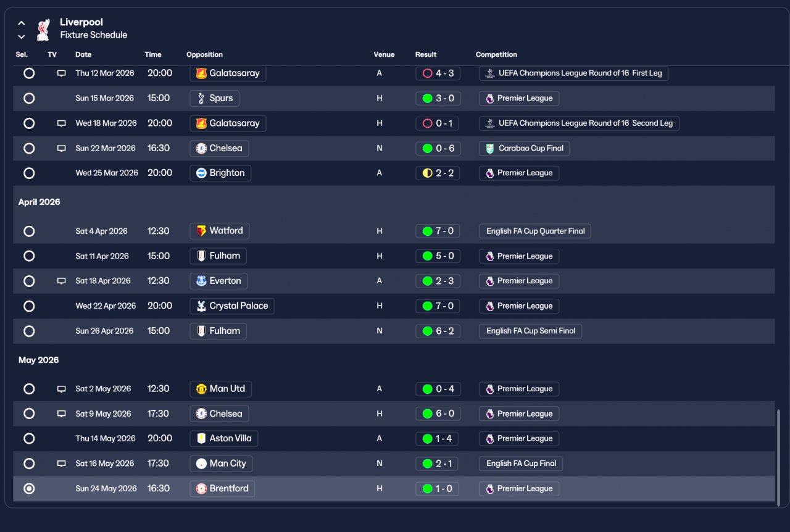Click the Result column header
Viewport: 790px width, 532px height.
click(426, 55)
